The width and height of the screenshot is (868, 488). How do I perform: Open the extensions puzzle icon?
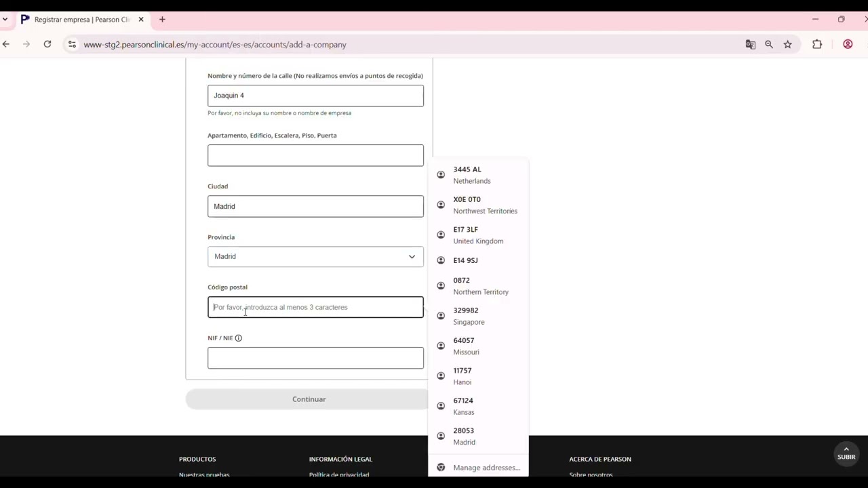817,44
